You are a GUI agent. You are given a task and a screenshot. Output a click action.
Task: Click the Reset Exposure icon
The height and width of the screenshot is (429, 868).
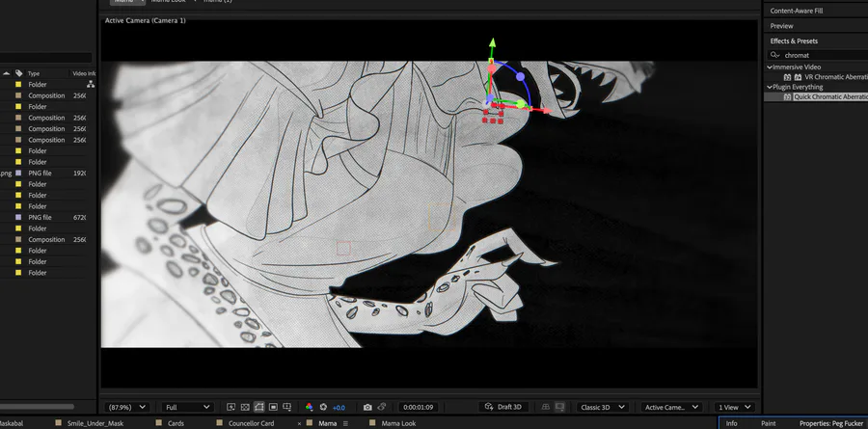pyautogui.click(x=323, y=407)
